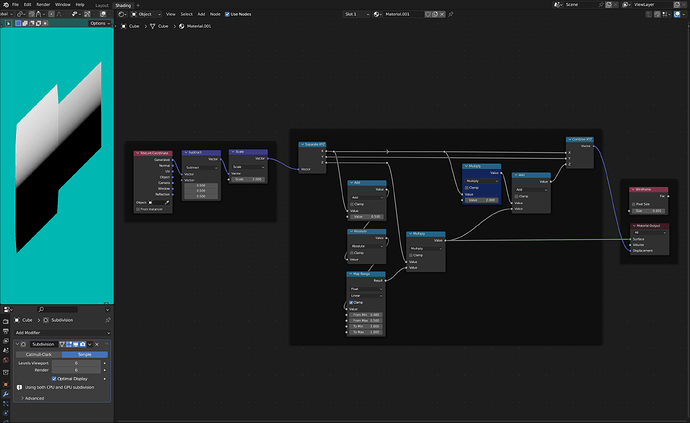Toggle Clamp checkbox in the selected Multiply node

[467, 188]
